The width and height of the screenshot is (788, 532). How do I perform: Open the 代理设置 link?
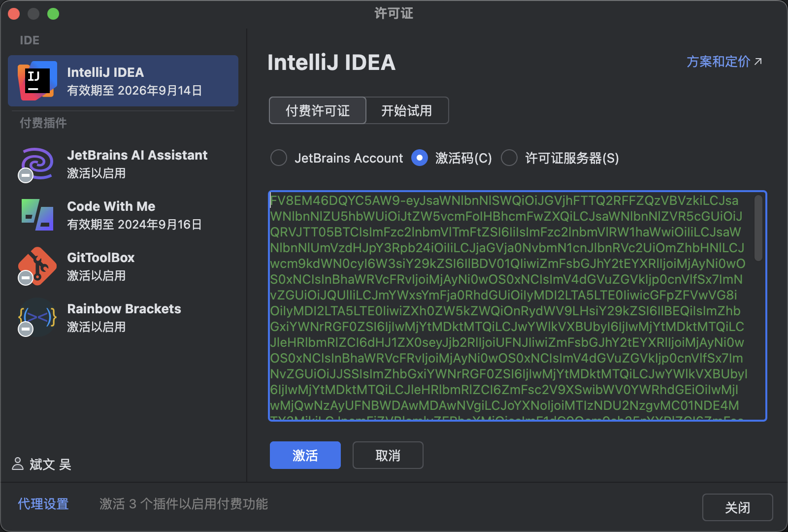43,504
